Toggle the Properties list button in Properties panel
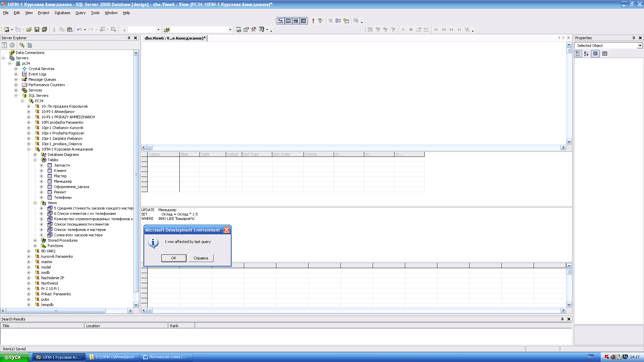 pyautogui.click(x=595, y=54)
